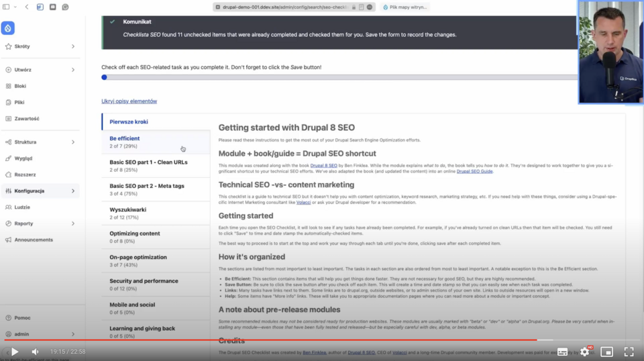The height and width of the screenshot is (361, 644).
Task: Open the Learning and giving back tab
Action: tap(156, 332)
